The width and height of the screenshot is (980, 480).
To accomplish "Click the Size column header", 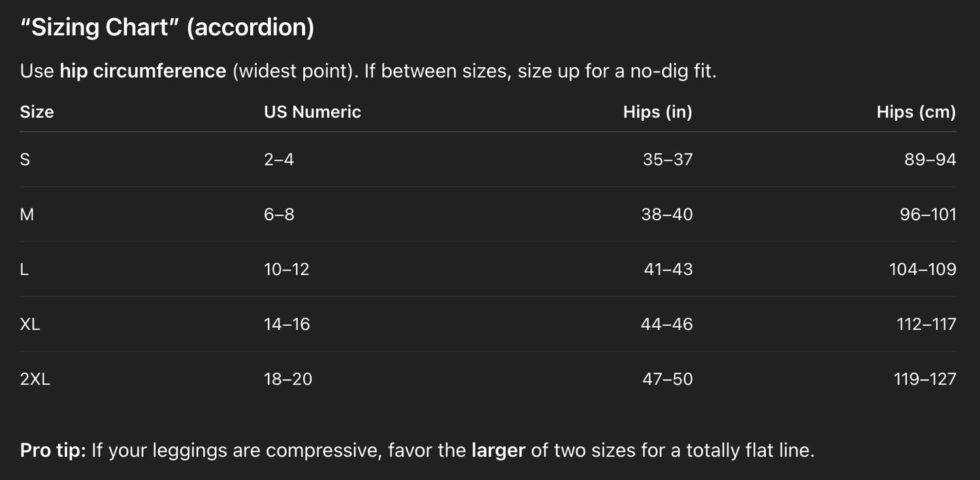I will click(x=37, y=112).
